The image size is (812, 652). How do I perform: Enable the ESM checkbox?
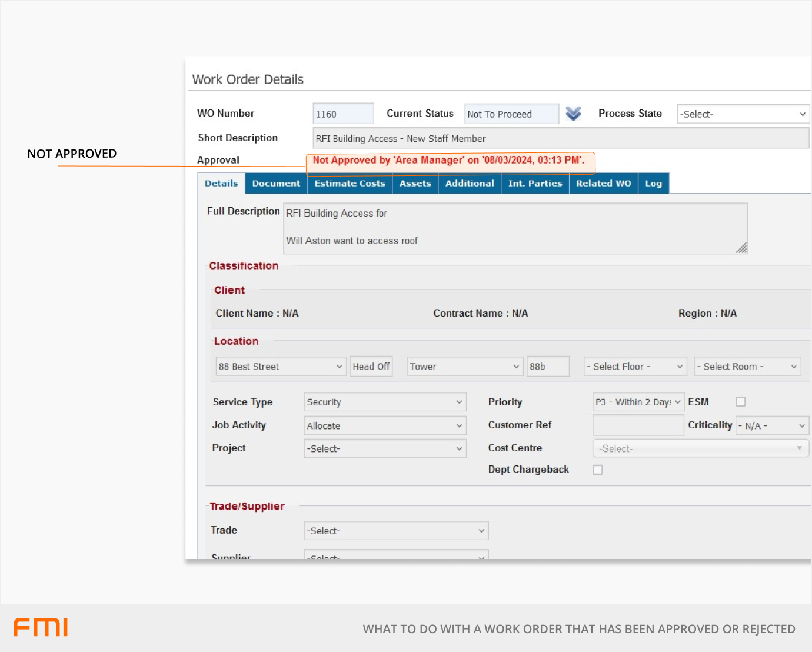click(x=741, y=402)
